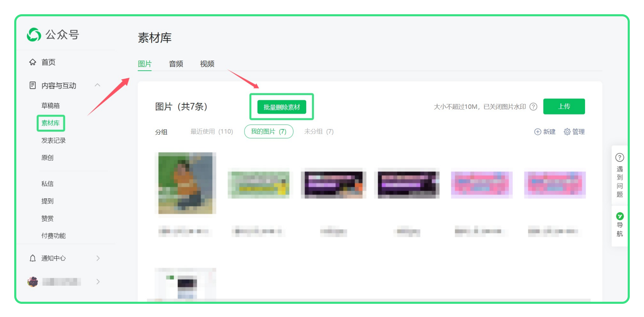This screenshot has height=317, width=644.
Task: Open the second dark purple image thumbnail
Action: pos(409,183)
